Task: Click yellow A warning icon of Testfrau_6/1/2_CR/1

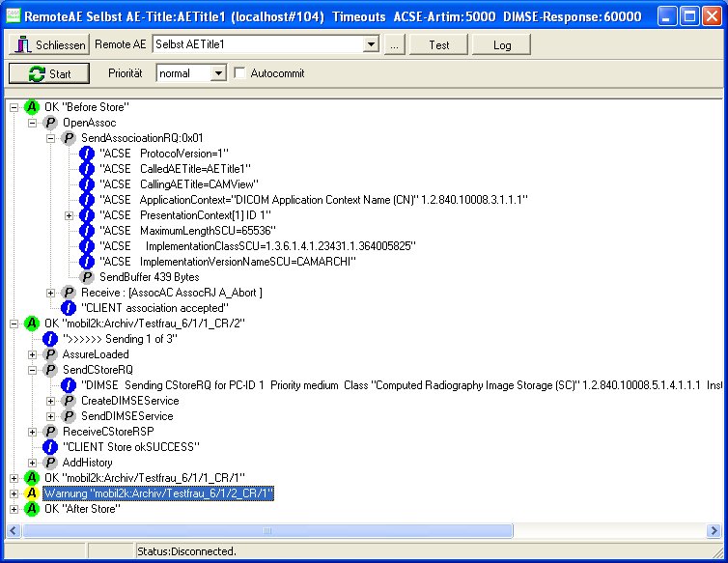Action: 32,493
